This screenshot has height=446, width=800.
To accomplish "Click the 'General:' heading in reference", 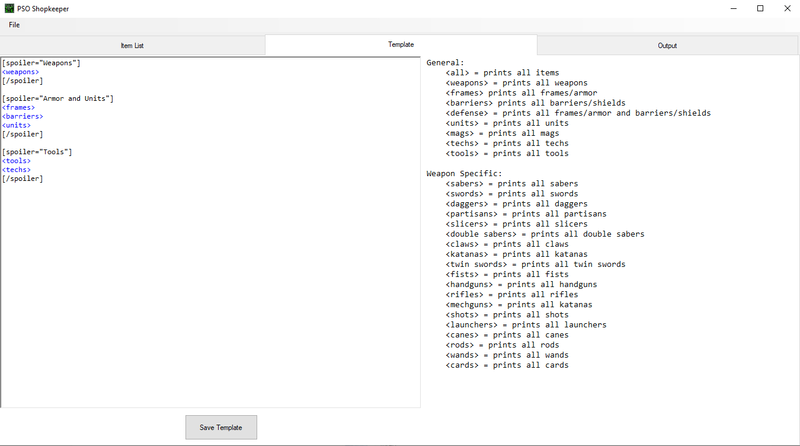I will [x=445, y=63].
